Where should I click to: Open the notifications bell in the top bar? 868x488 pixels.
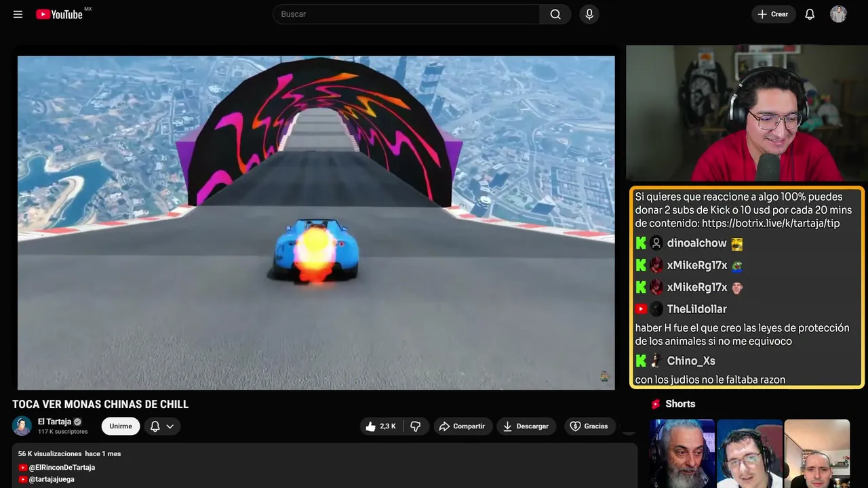click(810, 14)
